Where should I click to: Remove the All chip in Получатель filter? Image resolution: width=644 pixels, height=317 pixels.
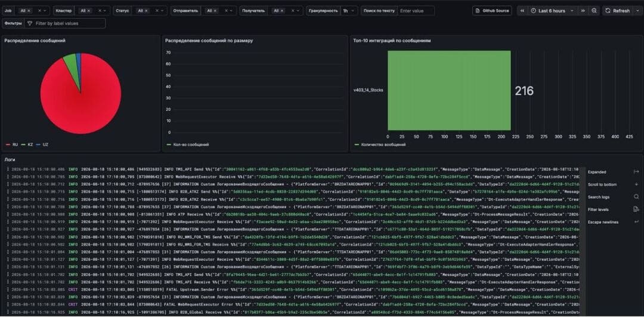coord(282,11)
